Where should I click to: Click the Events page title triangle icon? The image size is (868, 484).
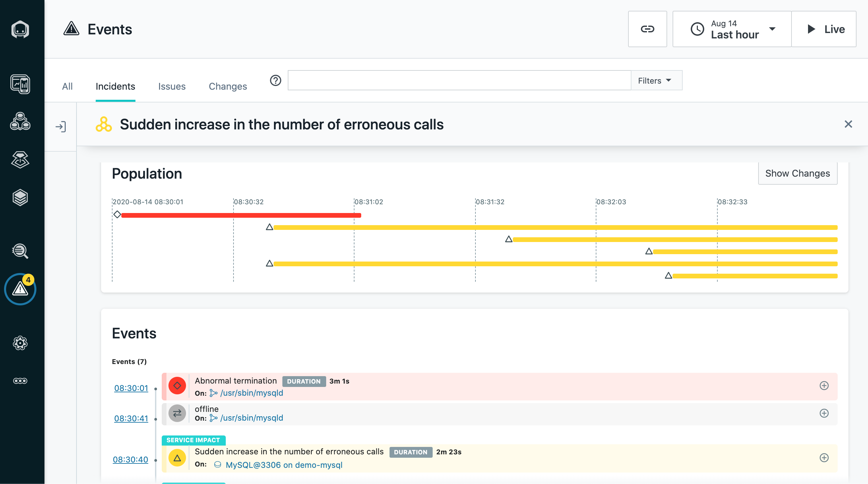(x=71, y=29)
